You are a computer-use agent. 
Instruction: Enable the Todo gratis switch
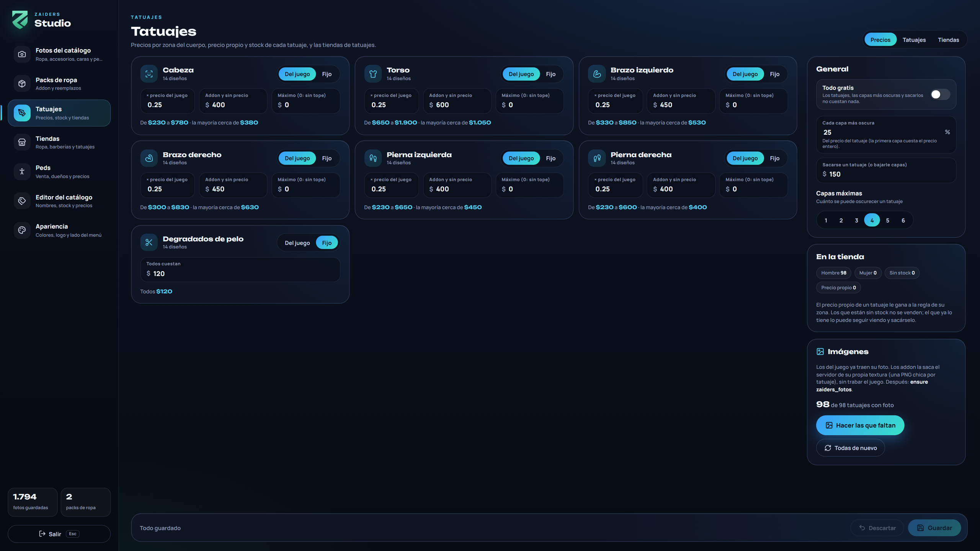click(940, 95)
